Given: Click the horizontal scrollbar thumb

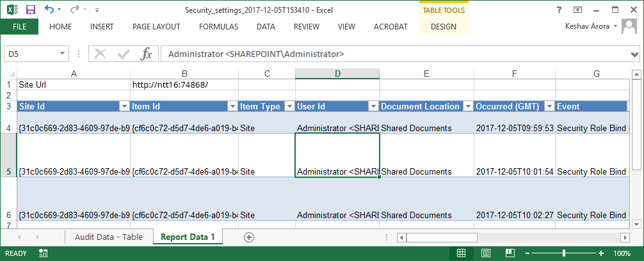Looking at the screenshot, I should coord(442,237).
